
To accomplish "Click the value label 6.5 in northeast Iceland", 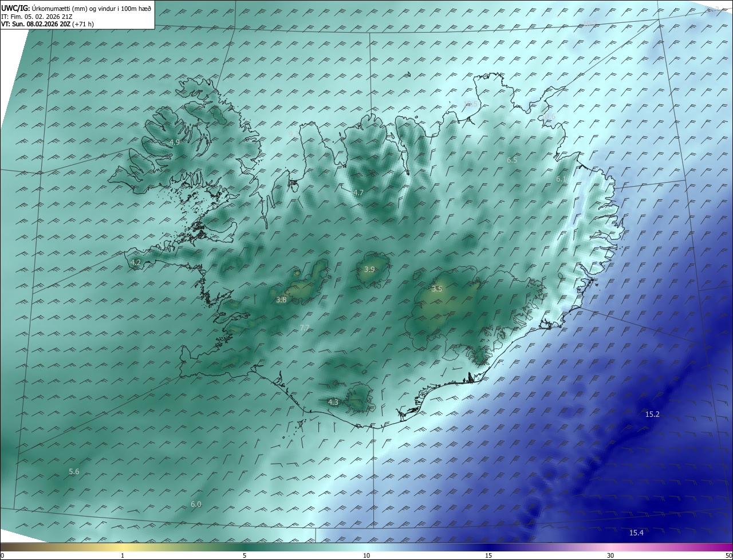I will [x=512, y=160].
